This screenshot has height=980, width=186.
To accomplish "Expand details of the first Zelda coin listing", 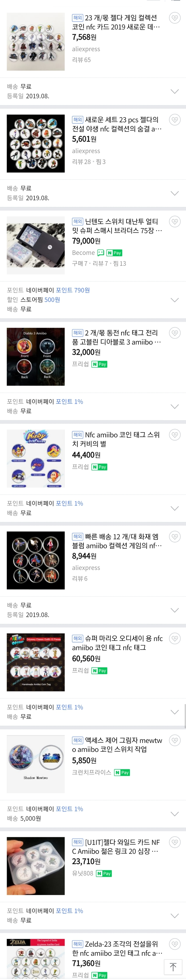I will tap(175, 91).
